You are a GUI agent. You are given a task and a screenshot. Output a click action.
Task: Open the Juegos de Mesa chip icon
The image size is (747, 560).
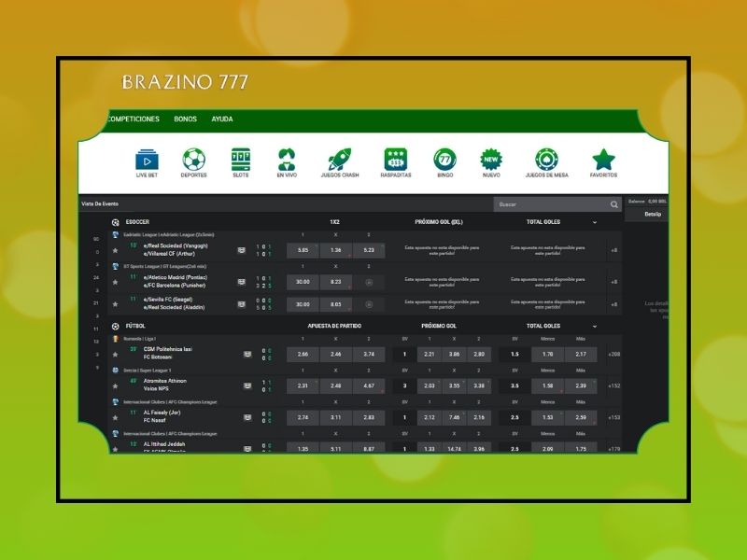coord(546,160)
